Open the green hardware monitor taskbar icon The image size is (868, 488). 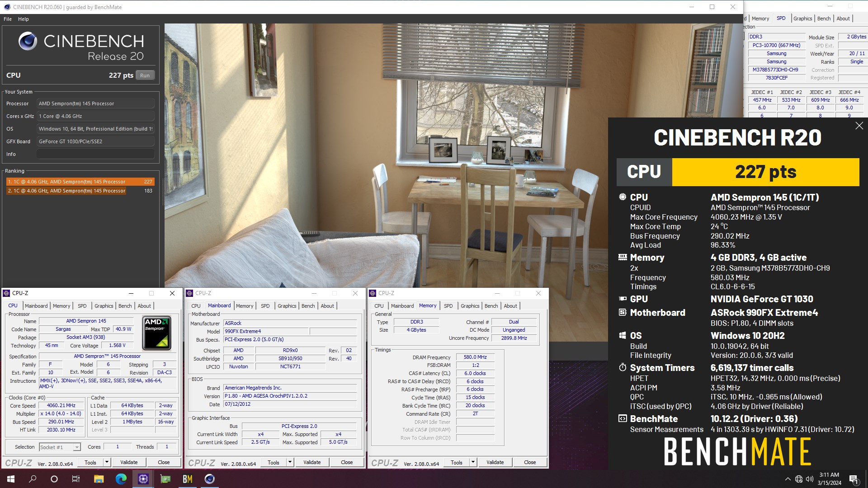coord(165,479)
